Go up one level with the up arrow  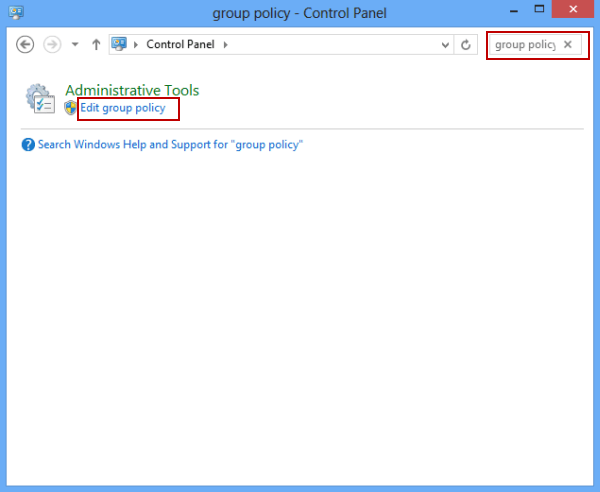click(96, 45)
